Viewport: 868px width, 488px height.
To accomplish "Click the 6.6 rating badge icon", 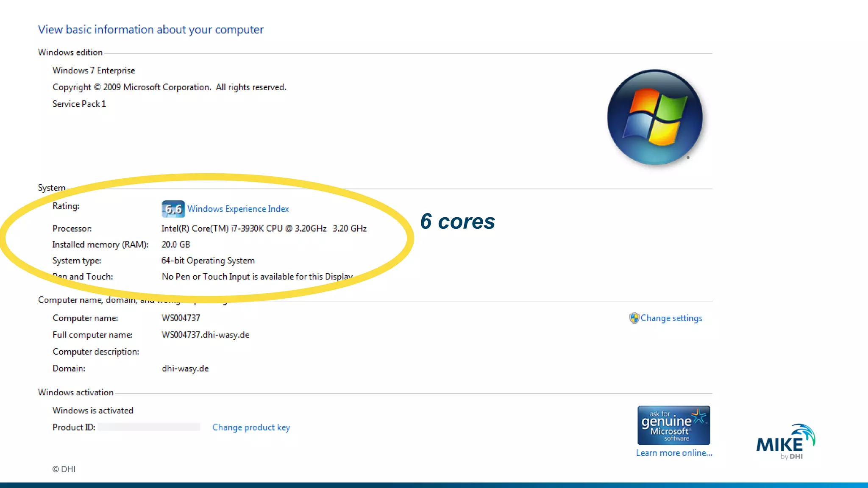I will coord(173,209).
